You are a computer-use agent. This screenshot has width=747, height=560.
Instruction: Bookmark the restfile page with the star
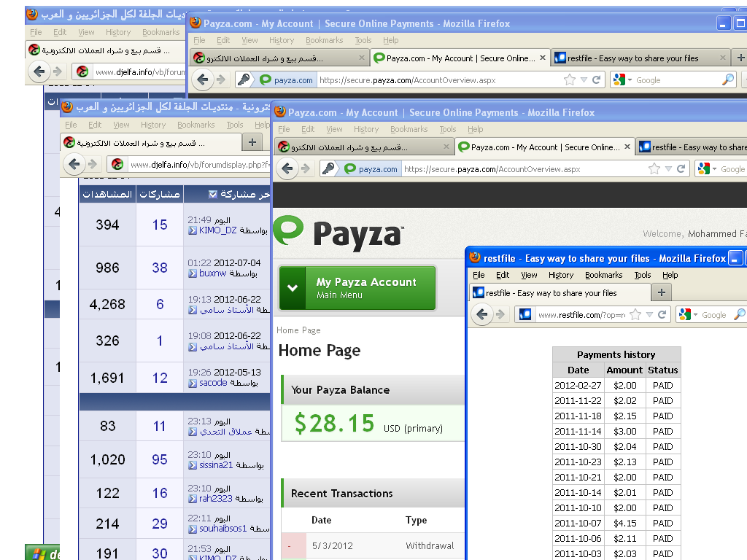tap(635, 314)
